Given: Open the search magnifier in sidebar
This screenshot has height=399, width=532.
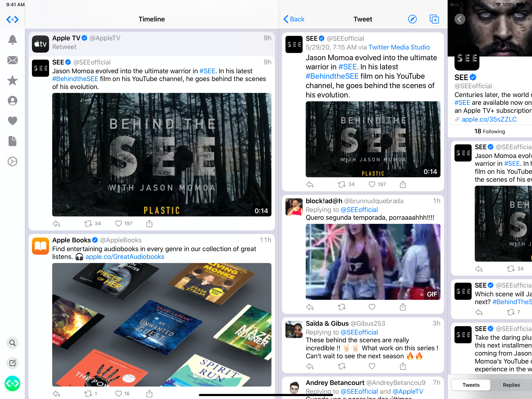Looking at the screenshot, I should pyautogui.click(x=12, y=343).
